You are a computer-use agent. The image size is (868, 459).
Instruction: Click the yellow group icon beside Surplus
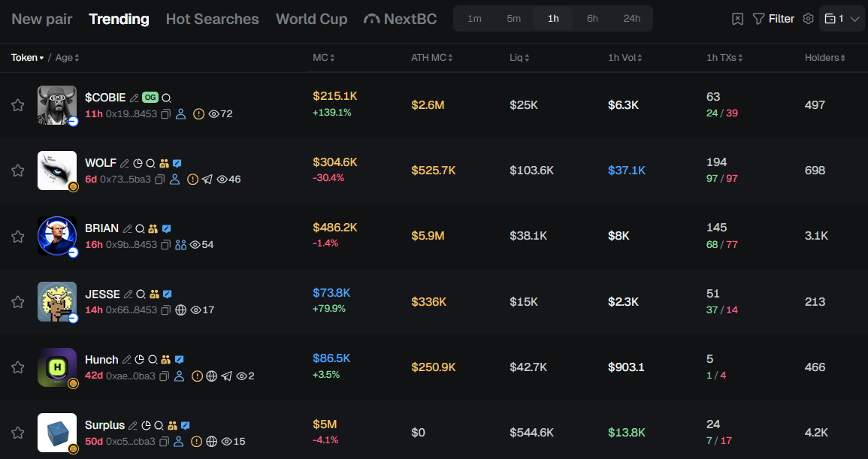click(x=172, y=425)
